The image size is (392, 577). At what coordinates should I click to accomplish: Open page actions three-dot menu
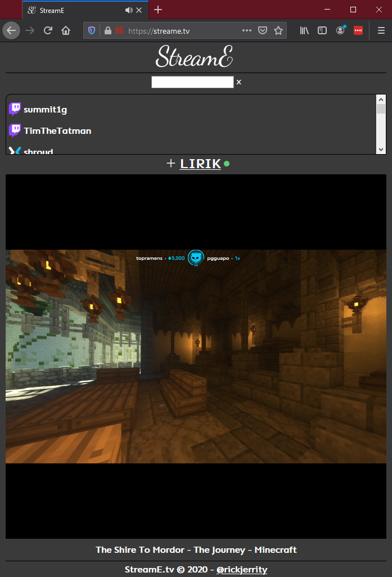click(x=246, y=30)
